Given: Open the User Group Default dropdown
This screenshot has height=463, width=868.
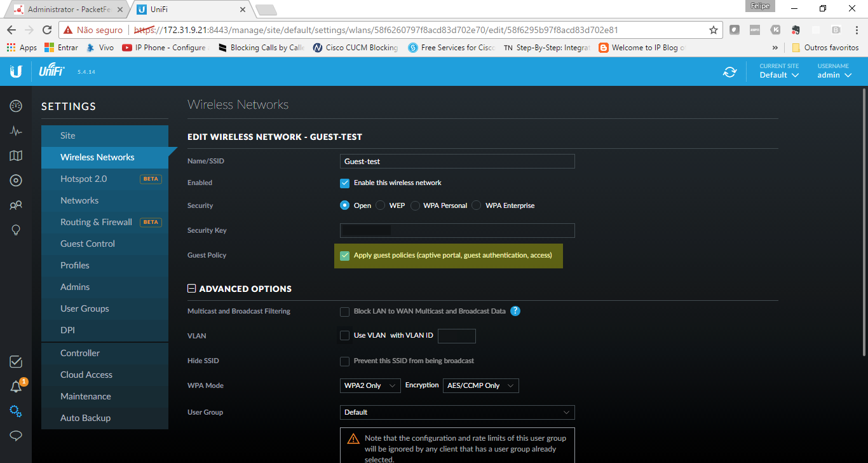Looking at the screenshot, I should tap(458, 412).
